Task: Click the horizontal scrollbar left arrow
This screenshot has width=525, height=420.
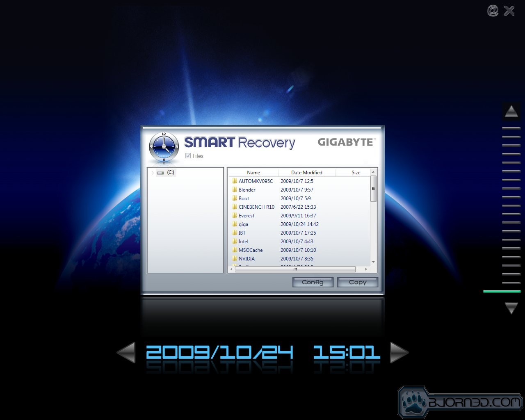Action: point(231,269)
